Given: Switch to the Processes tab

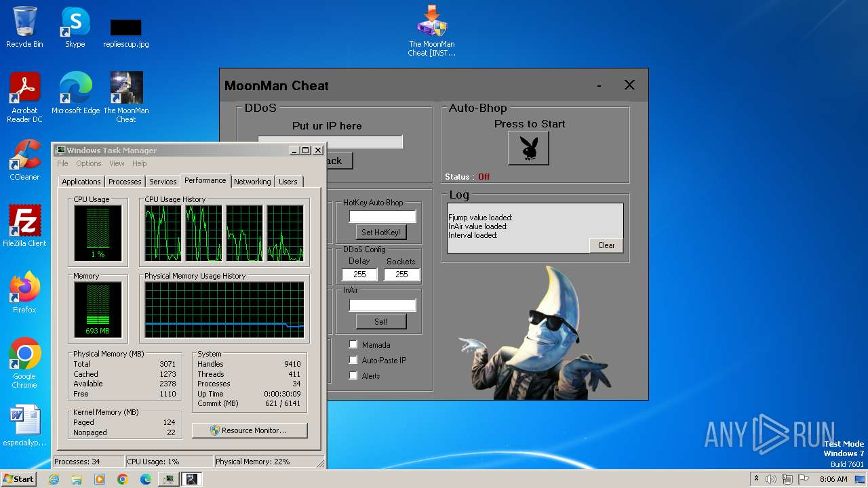Looking at the screenshot, I should (125, 182).
